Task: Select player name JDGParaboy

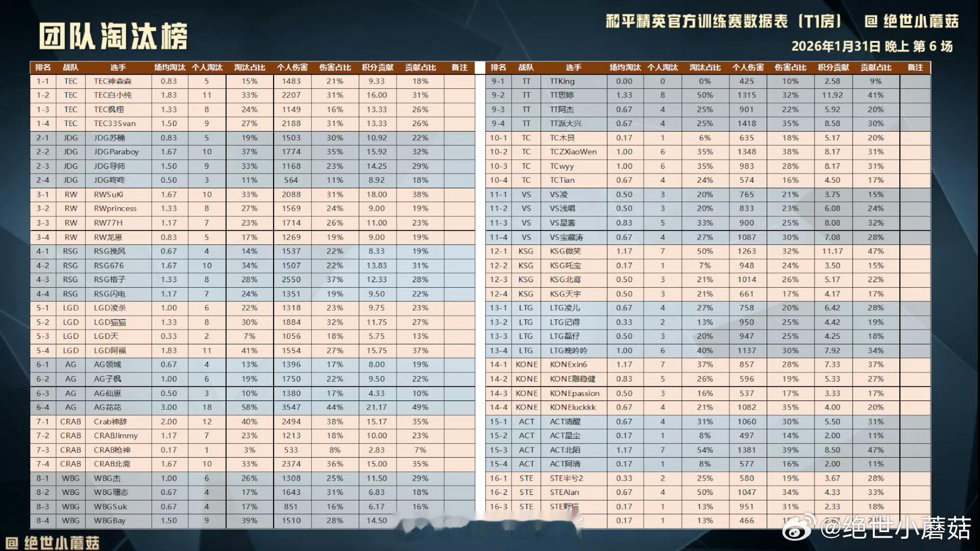Action: point(116,152)
